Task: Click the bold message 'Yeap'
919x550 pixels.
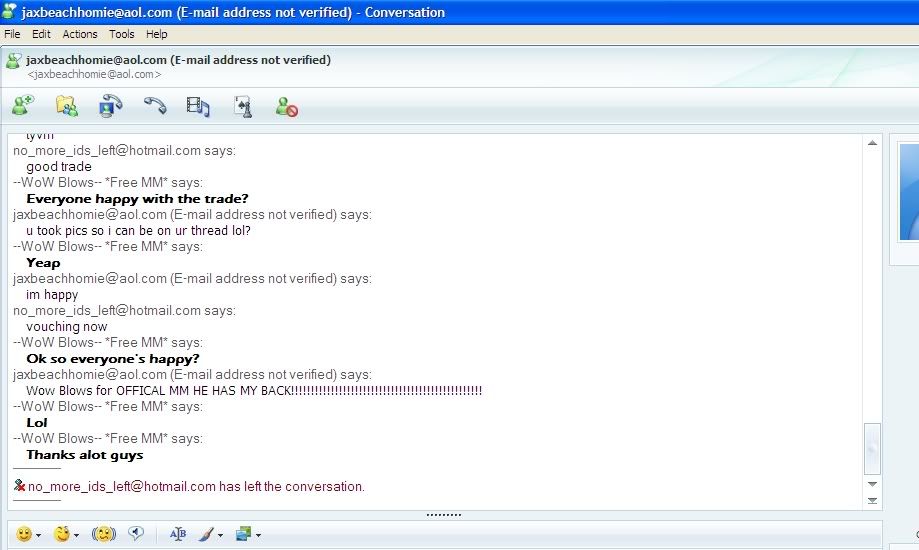Action: point(43,263)
